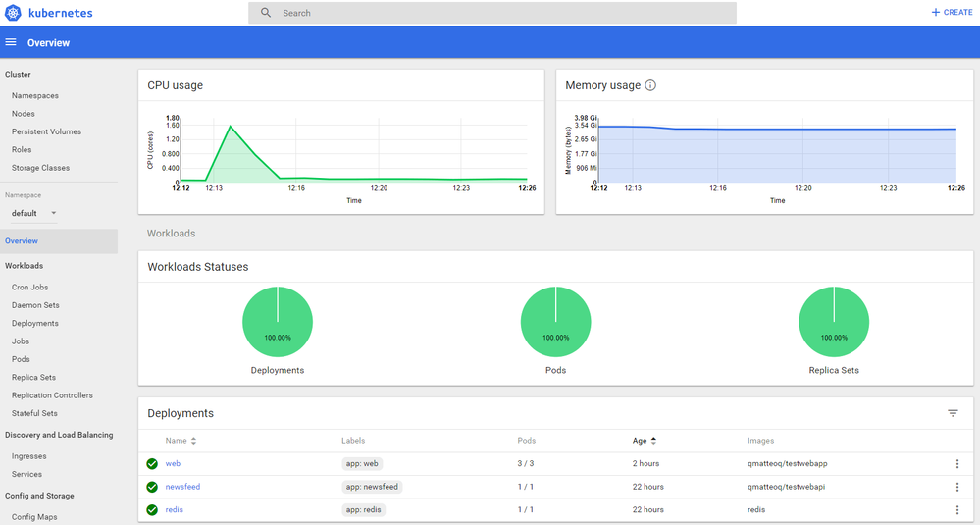
Task: Click the kubernetes title text
Action: tap(61, 13)
